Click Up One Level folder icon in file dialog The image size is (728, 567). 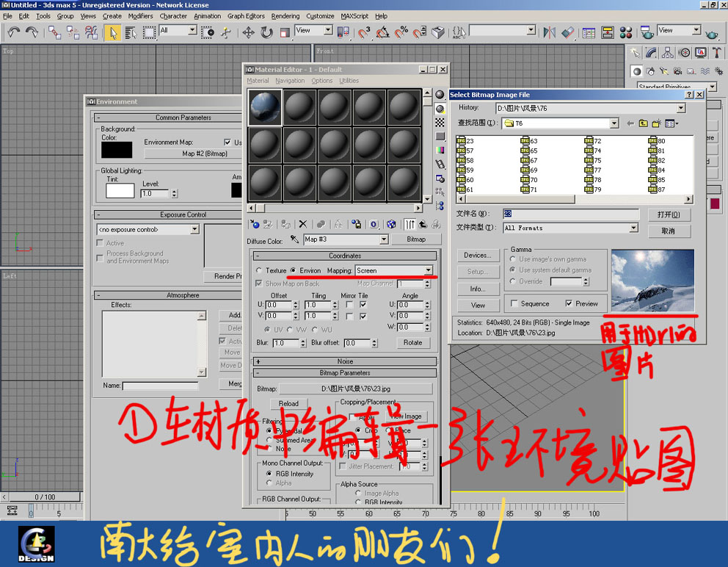(x=643, y=123)
